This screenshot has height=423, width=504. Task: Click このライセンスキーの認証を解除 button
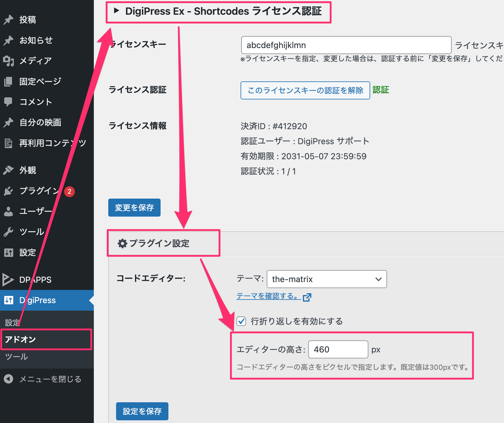click(x=305, y=90)
